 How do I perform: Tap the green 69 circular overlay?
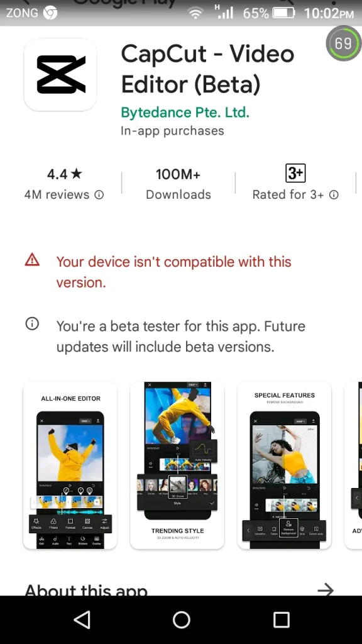(x=343, y=43)
